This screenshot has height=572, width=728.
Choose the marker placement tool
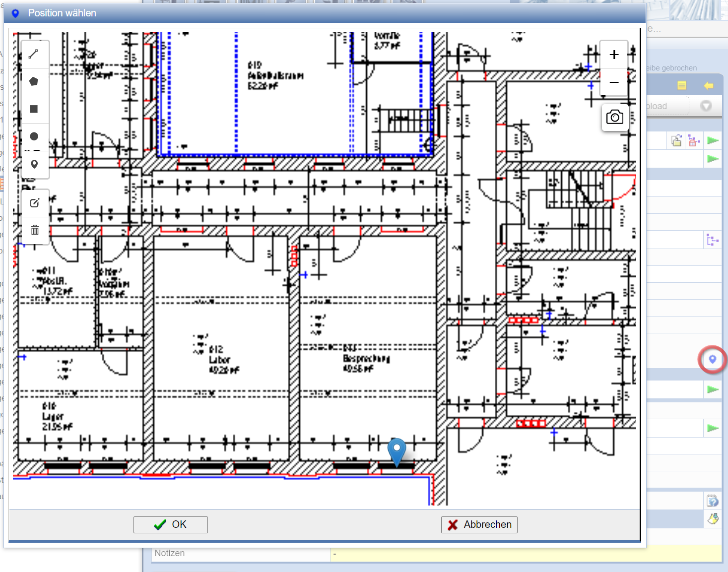pyautogui.click(x=34, y=164)
